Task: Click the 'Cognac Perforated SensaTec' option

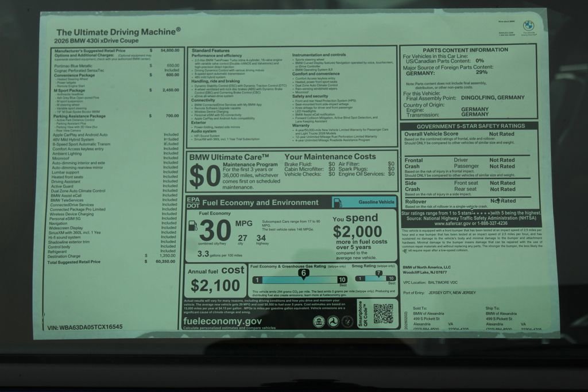Action: 117,71
